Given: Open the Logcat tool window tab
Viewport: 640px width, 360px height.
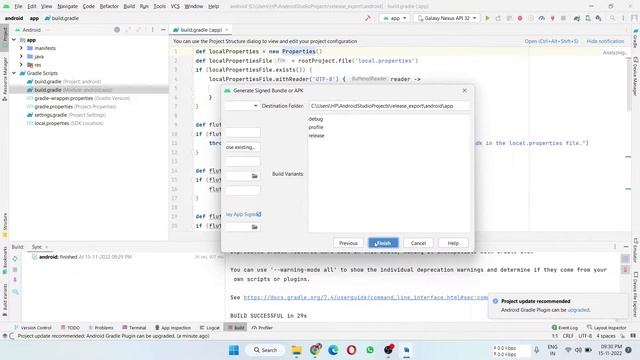Looking at the screenshot, I should [210, 328].
